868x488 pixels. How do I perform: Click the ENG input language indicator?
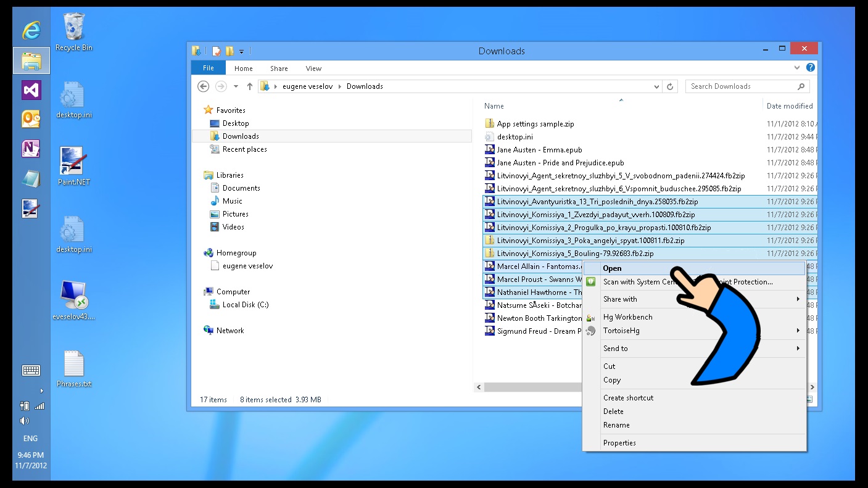[30, 439]
